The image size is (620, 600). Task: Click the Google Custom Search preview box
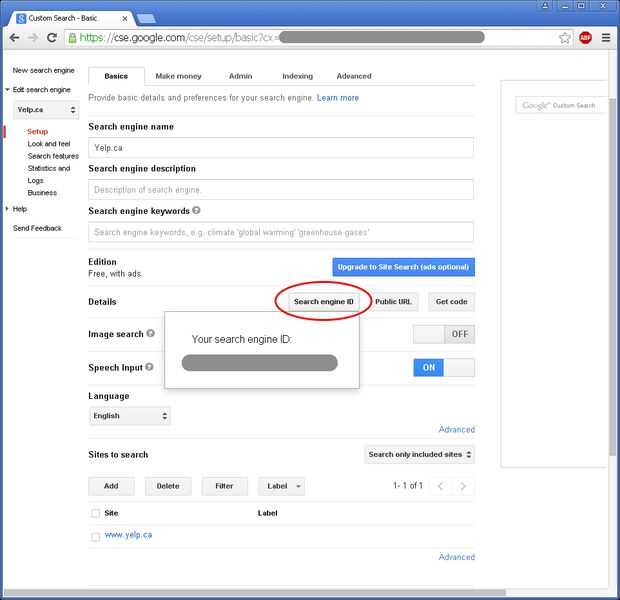(561, 105)
